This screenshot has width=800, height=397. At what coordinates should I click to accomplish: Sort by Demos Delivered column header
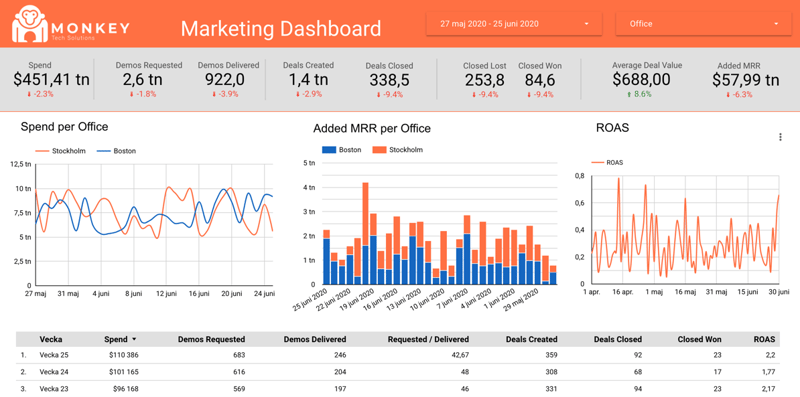[x=315, y=339]
